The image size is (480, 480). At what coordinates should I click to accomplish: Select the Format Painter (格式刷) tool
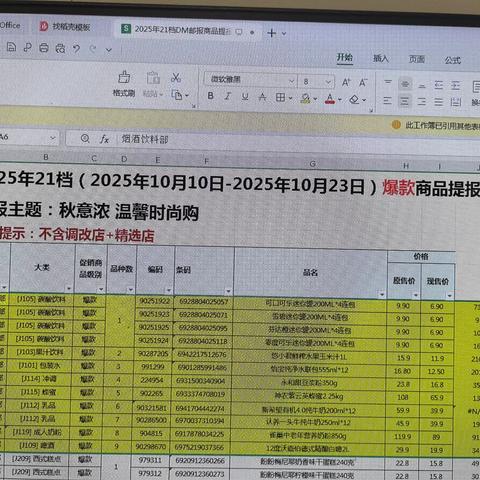tap(124, 83)
